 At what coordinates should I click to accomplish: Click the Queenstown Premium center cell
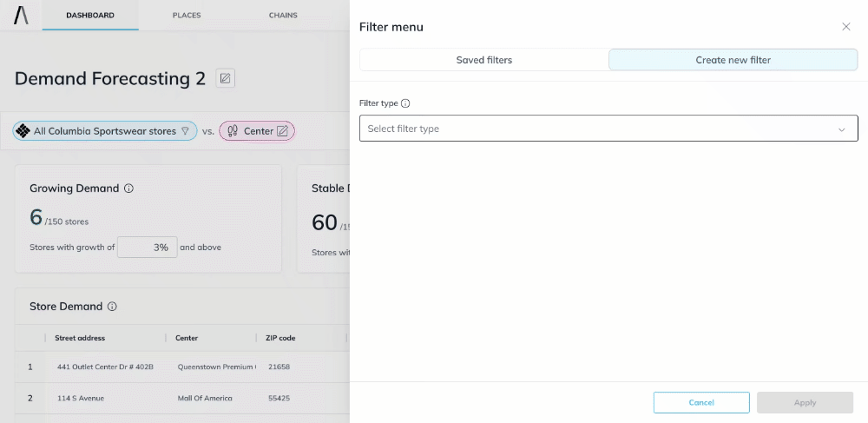coord(216,367)
